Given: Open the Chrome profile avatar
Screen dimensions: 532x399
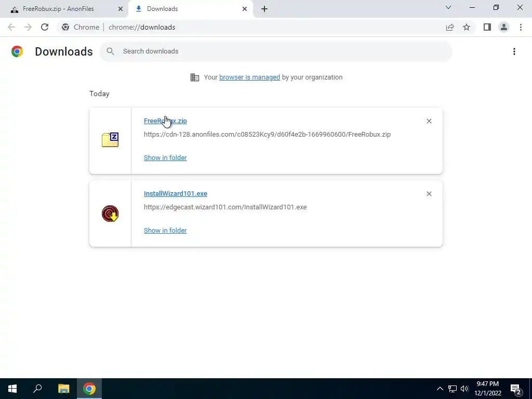Looking at the screenshot, I should point(504,27).
